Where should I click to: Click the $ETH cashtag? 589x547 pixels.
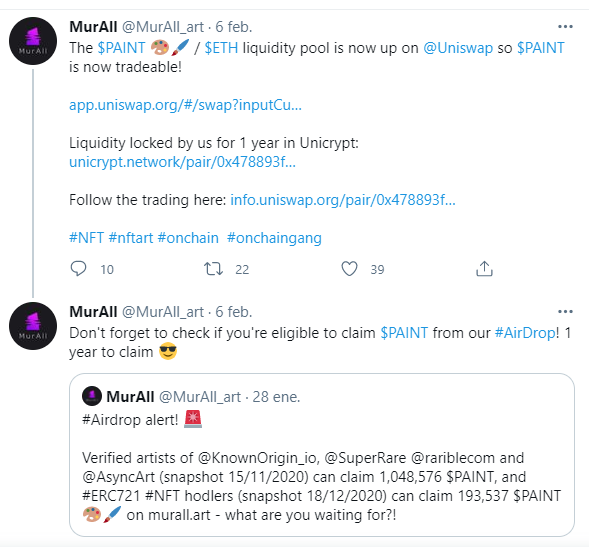[x=221, y=48]
